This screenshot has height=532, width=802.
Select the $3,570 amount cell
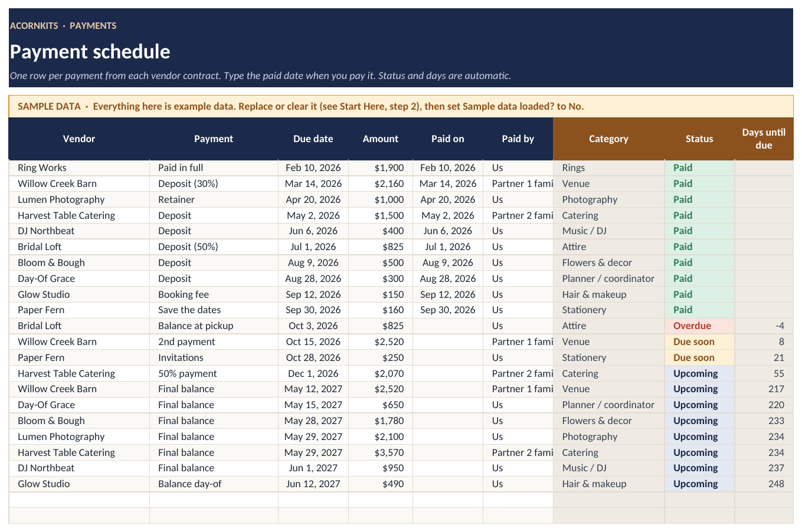(381, 452)
